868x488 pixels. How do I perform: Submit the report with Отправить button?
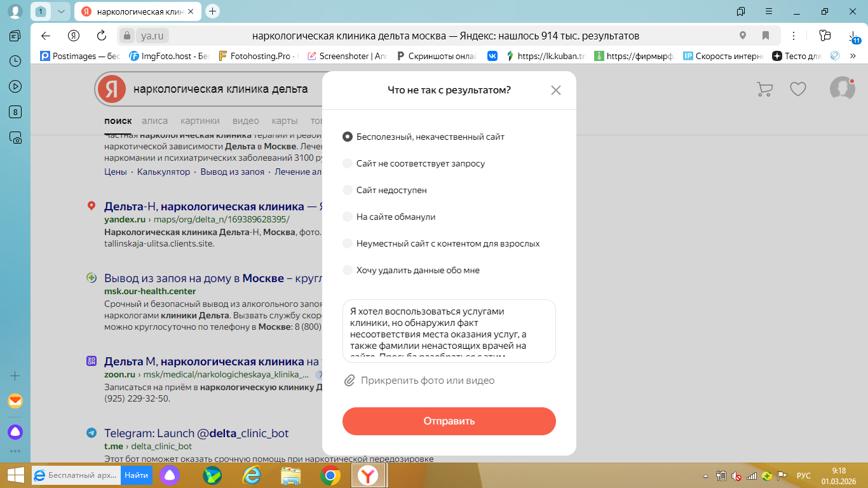click(x=449, y=421)
